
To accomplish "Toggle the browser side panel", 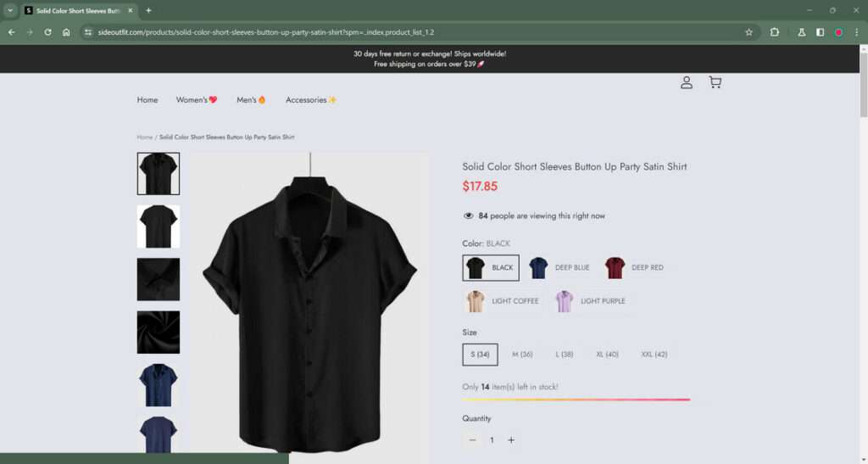I will click(x=820, y=32).
